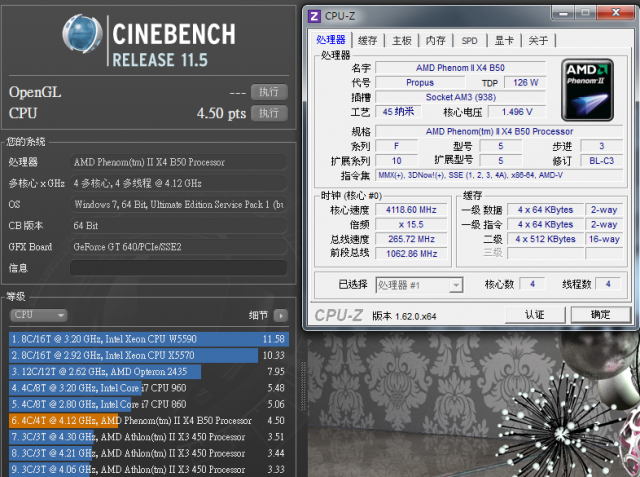Click the TDP value 126 W
The height and width of the screenshot is (477, 640).
[x=525, y=83]
